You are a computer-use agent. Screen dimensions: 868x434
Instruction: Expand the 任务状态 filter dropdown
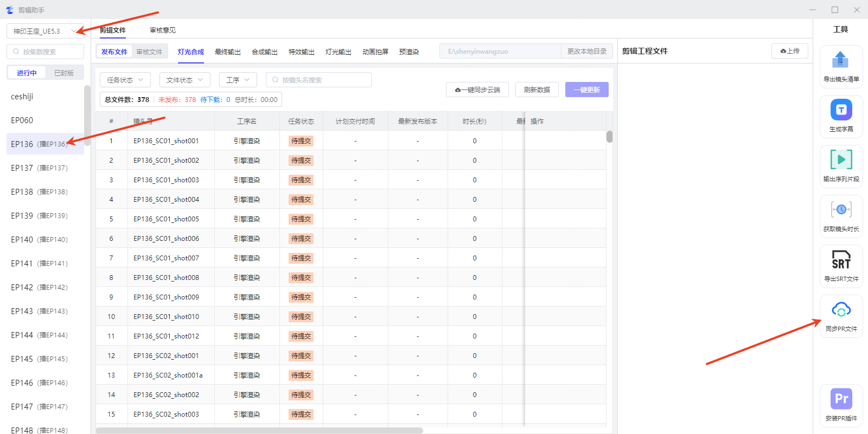click(x=125, y=80)
